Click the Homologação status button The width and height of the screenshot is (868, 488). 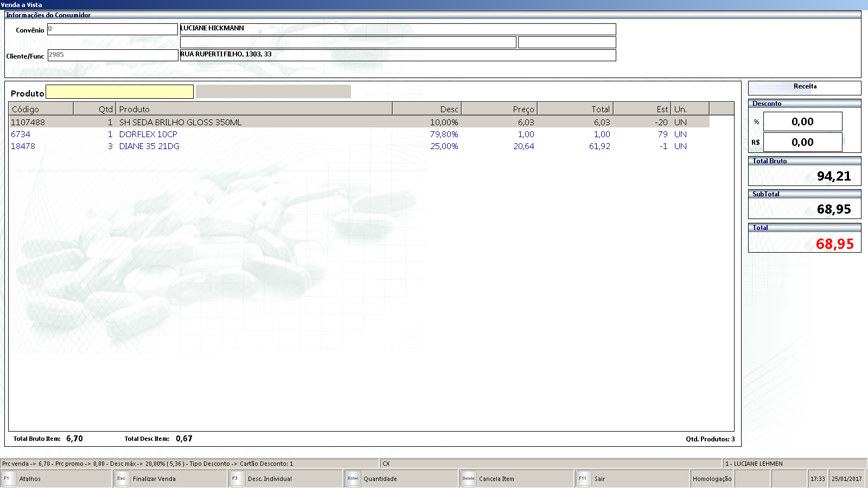(712, 479)
